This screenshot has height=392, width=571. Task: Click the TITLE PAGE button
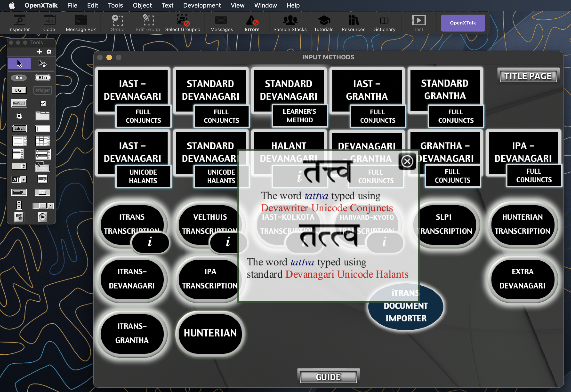(x=528, y=76)
